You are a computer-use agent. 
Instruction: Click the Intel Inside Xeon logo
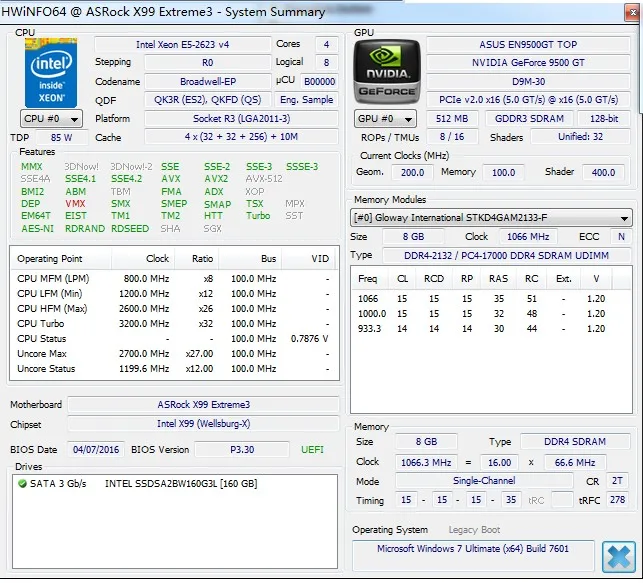[x=51, y=73]
